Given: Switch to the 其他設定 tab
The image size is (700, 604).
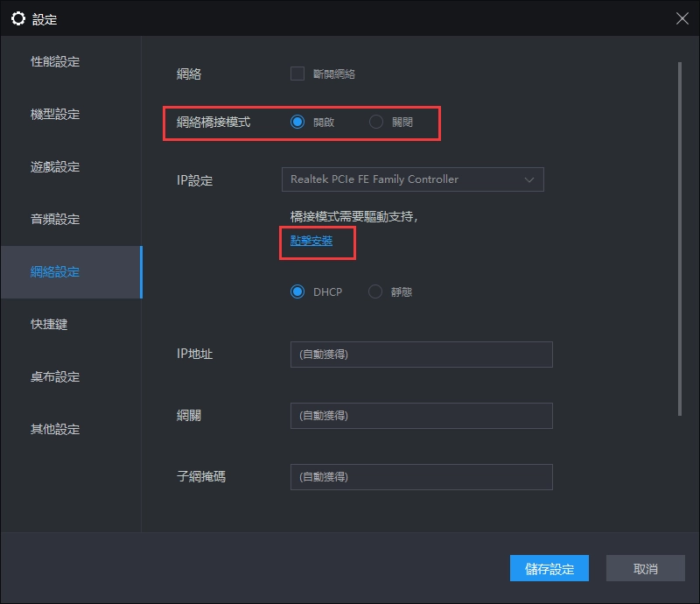Looking at the screenshot, I should pos(55,429).
